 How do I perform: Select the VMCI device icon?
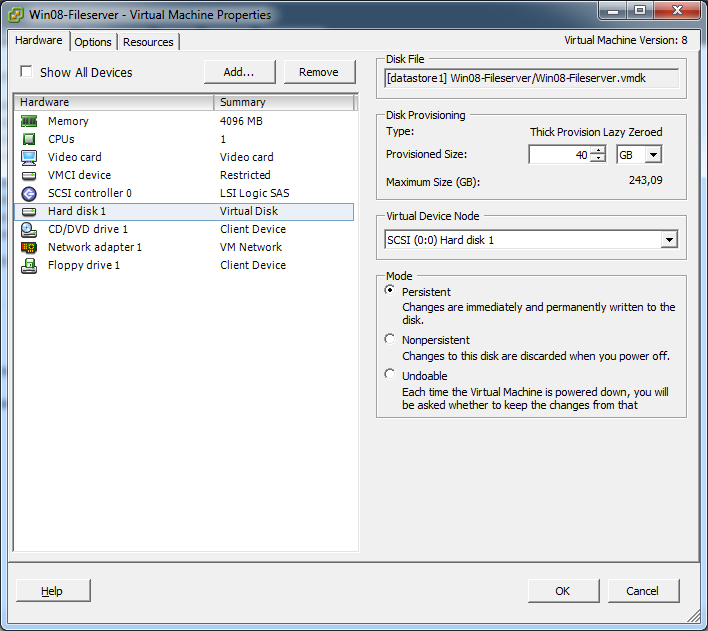point(29,175)
